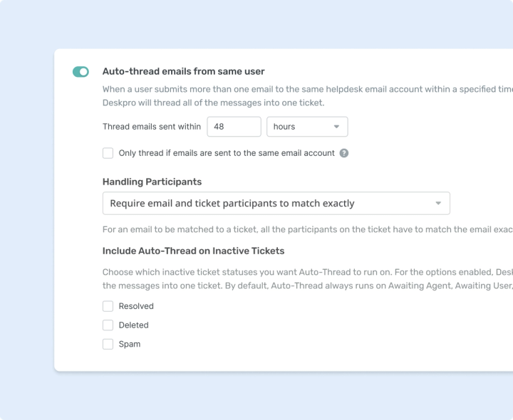The height and width of the screenshot is (420, 513).
Task: Click the Deleted label text
Action: (133, 325)
